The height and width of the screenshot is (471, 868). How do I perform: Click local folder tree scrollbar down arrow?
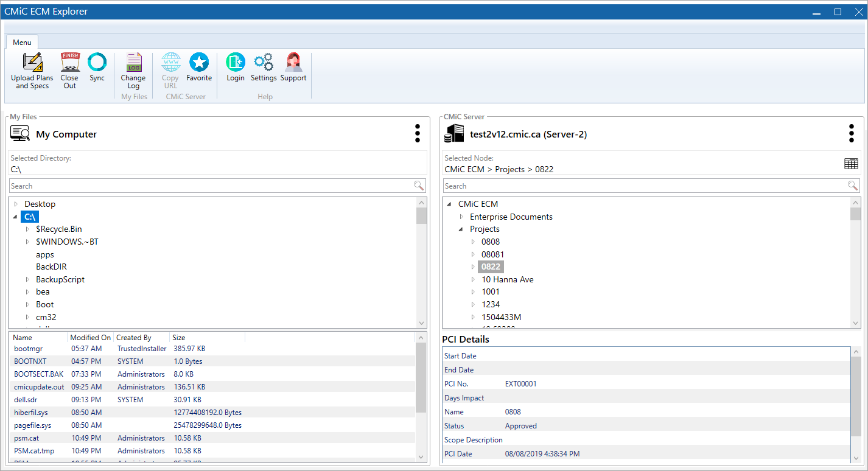[421, 323]
